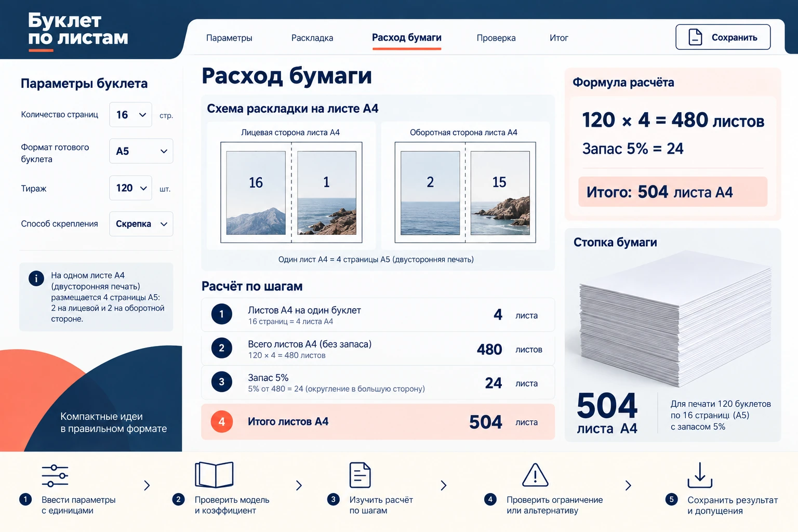Click step 2 circle for Всего листов А4
The height and width of the screenshot is (532, 798).
point(222,348)
